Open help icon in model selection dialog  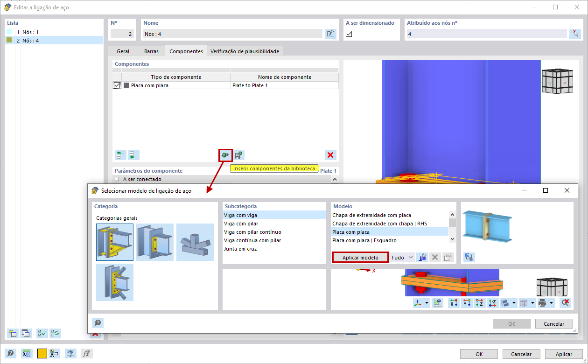(x=98, y=323)
